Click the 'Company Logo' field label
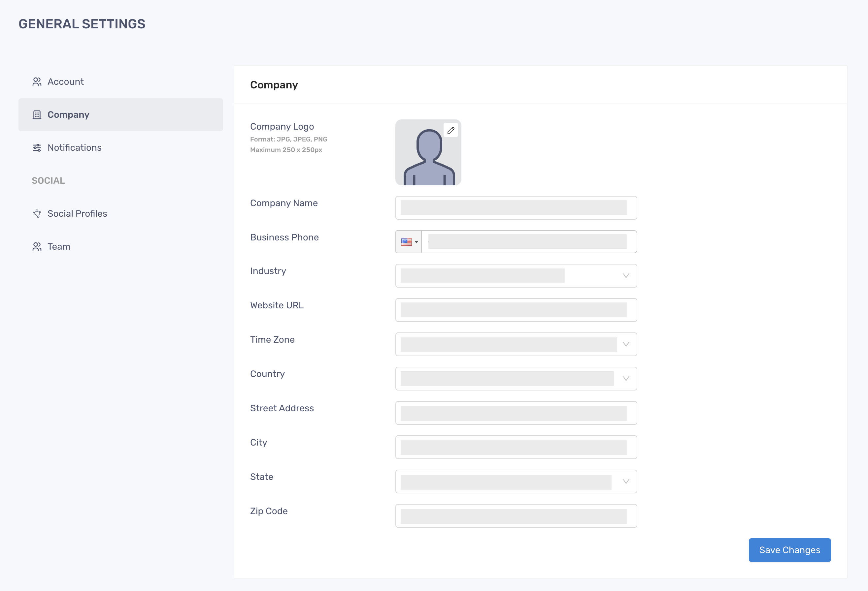Screen dimensions: 868x591 (x=282, y=127)
